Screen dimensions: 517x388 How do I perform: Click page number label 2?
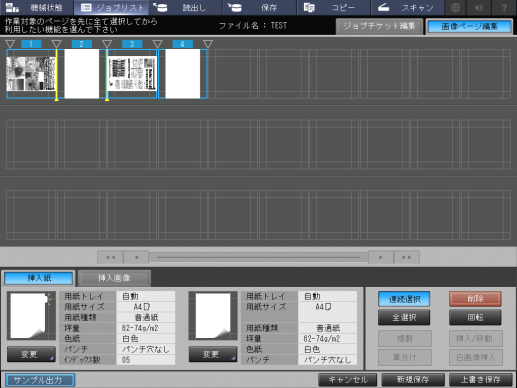pos(82,44)
